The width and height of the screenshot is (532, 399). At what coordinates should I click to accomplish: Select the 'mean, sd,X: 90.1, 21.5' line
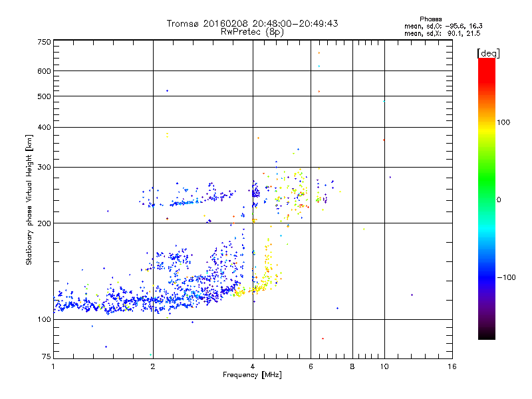[x=442, y=33]
